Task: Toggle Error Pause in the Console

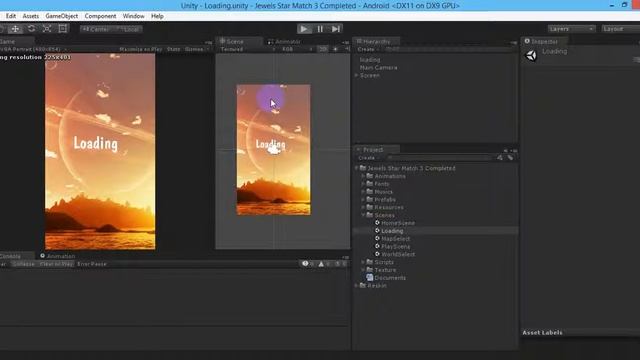Action: pyautogui.click(x=92, y=264)
